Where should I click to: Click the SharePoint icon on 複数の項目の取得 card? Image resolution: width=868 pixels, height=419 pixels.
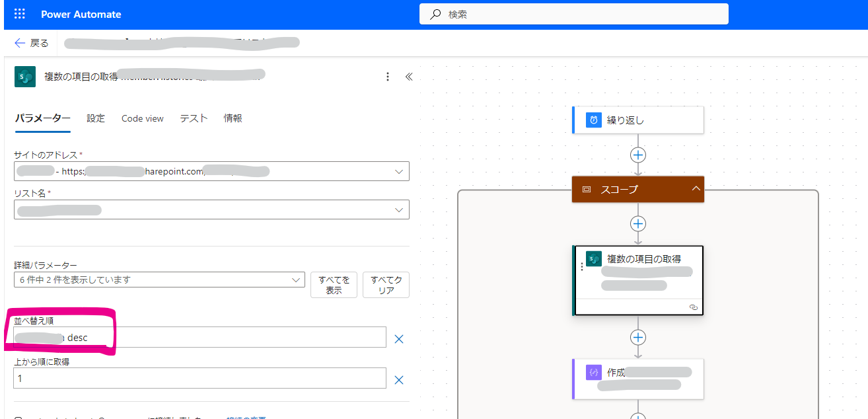[593, 258]
